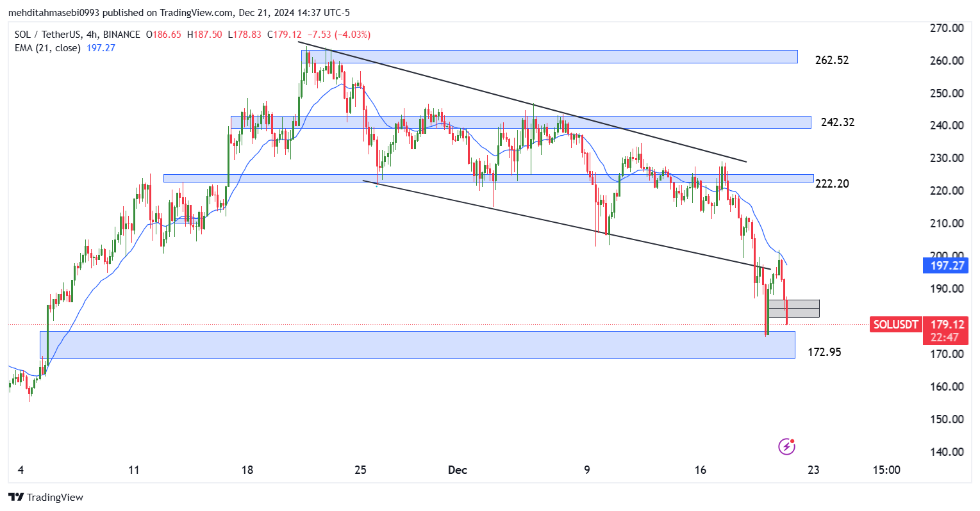Click the Dec month label on time axis
The height and width of the screenshot is (511, 980).
click(x=458, y=470)
